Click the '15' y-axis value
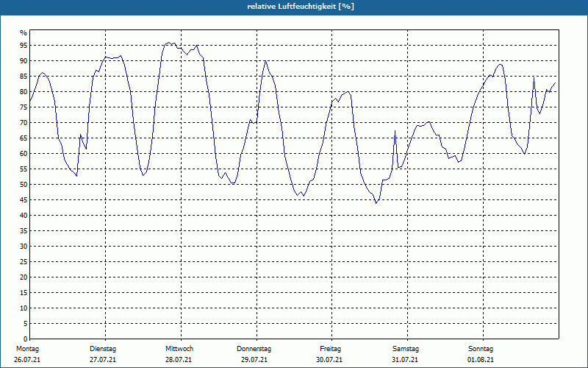 tap(24, 292)
